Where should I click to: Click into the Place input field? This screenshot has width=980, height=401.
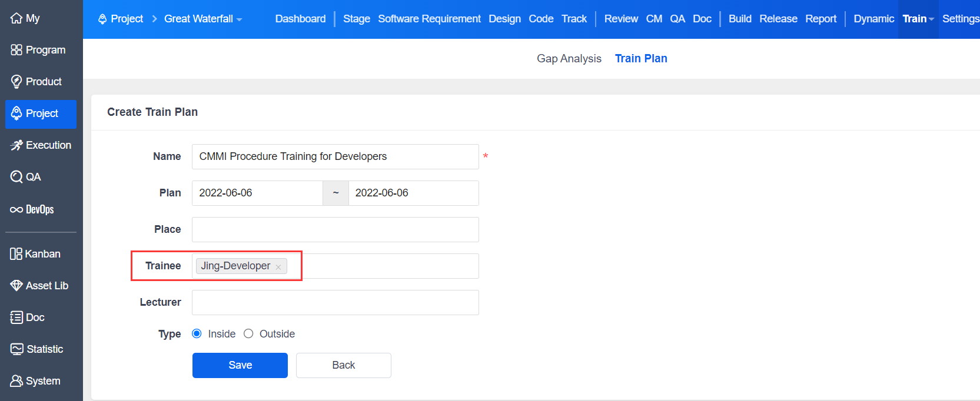(x=335, y=229)
